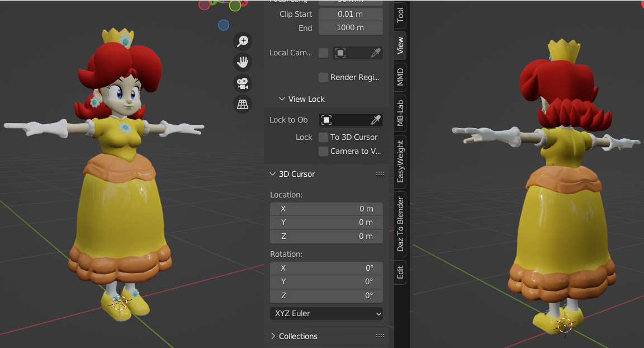Click the 3D Cursor Location X field
This screenshot has height=348, width=644.
(326, 209)
